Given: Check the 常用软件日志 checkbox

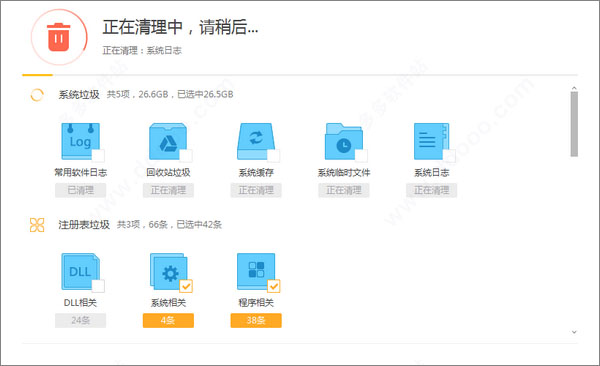Looking at the screenshot, I should click(x=98, y=156).
